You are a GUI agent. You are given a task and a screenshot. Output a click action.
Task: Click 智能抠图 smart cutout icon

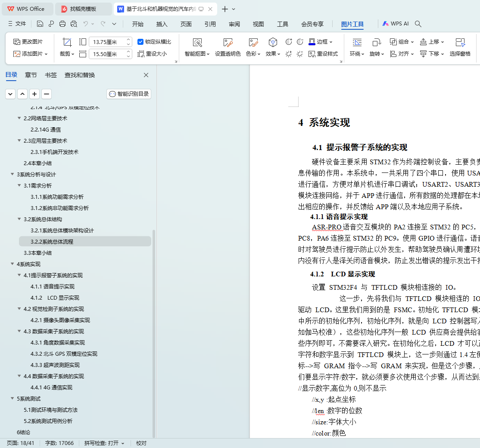pyautogui.click(x=197, y=43)
